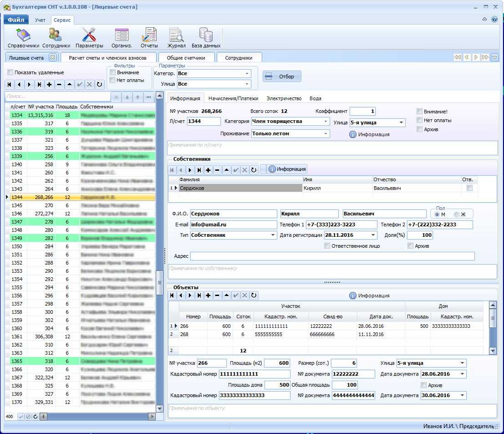
Task: Open the object's Дата документа 28.06.2016 dropdown
Action: [462, 374]
